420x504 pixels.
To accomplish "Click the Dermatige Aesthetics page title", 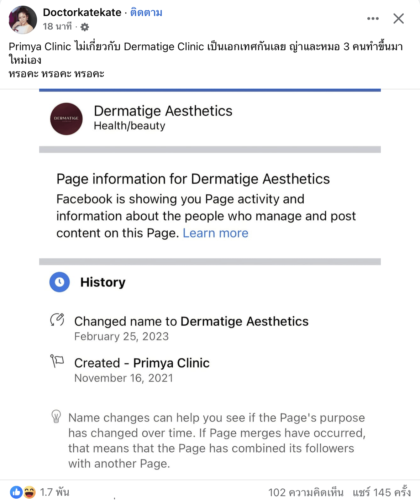I will pyautogui.click(x=163, y=111).
